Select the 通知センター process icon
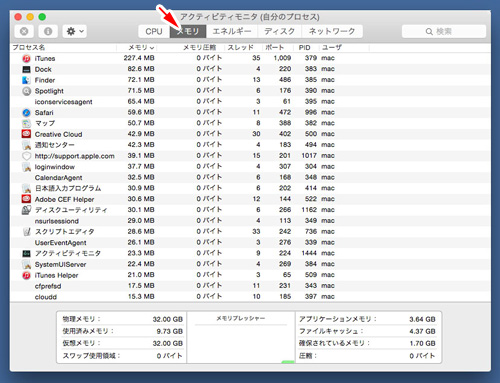 click(26, 145)
